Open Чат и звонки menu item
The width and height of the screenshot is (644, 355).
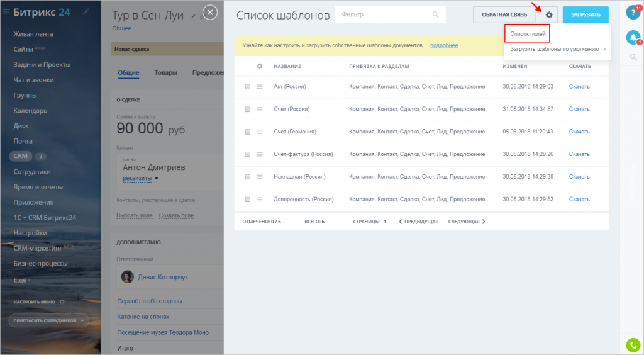pyautogui.click(x=34, y=80)
